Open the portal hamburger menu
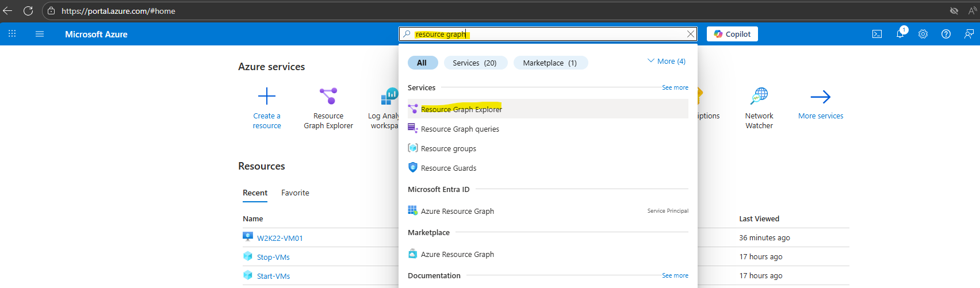The height and width of the screenshot is (288, 980). pos(40,34)
